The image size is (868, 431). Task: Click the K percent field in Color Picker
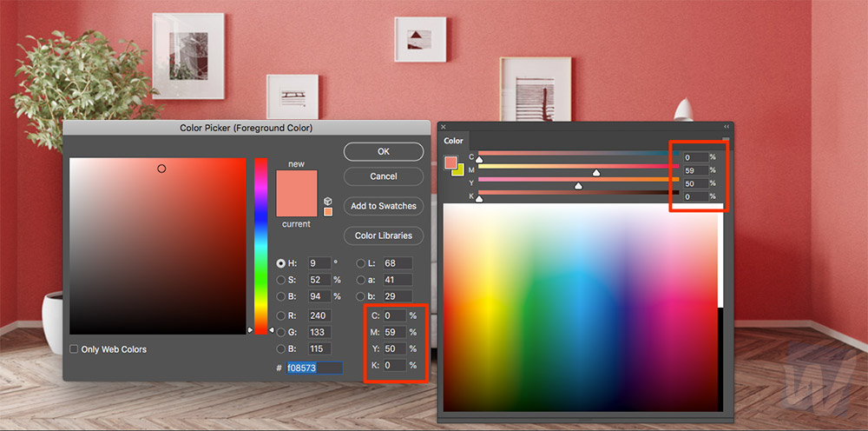[x=395, y=366]
